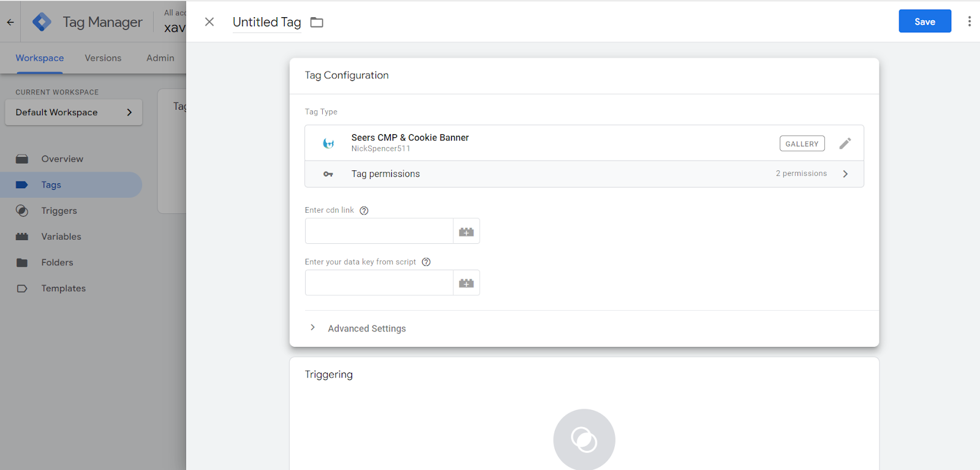The height and width of the screenshot is (470, 980).
Task: Click the Triggering section heading
Action: (x=329, y=374)
